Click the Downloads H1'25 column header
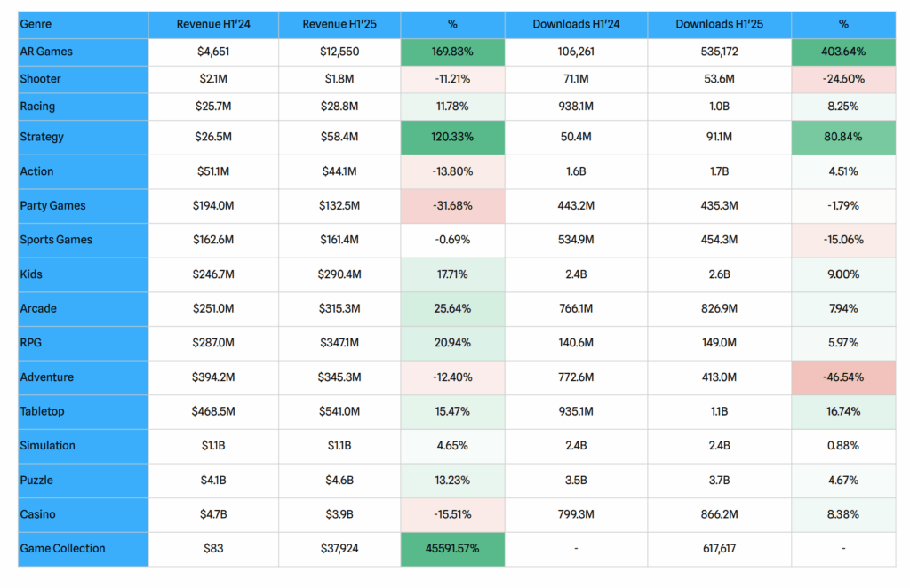This screenshot has height=588, width=910. pyautogui.click(x=719, y=24)
